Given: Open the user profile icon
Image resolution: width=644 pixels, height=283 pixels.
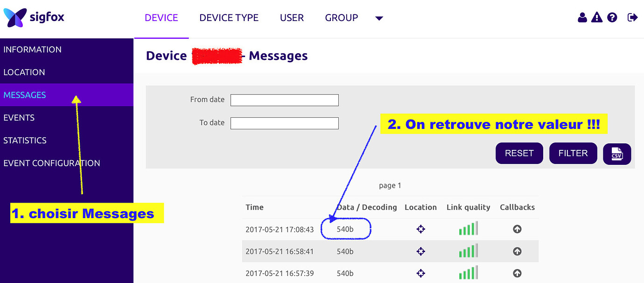Looking at the screenshot, I should (x=582, y=18).
